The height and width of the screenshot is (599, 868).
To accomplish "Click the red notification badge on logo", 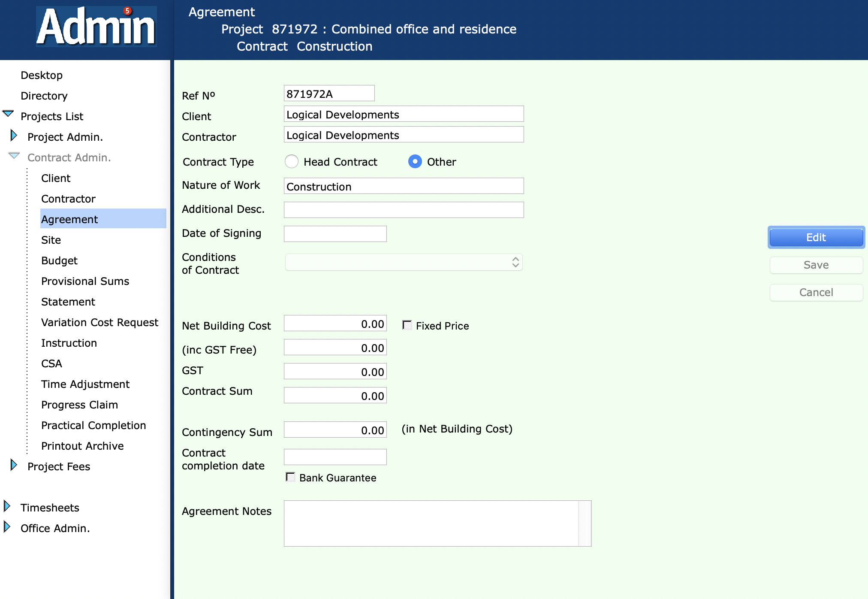I will [x=127, y=11].
